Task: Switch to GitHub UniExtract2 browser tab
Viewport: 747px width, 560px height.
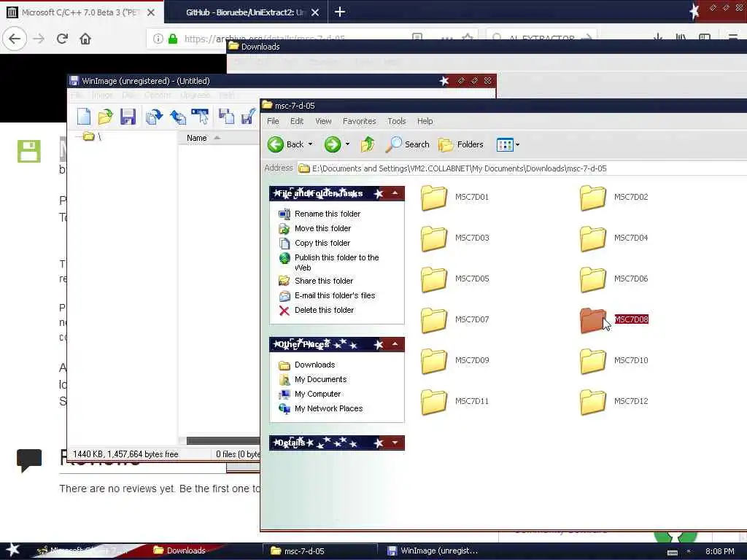Action: click(x=245, y=12)
